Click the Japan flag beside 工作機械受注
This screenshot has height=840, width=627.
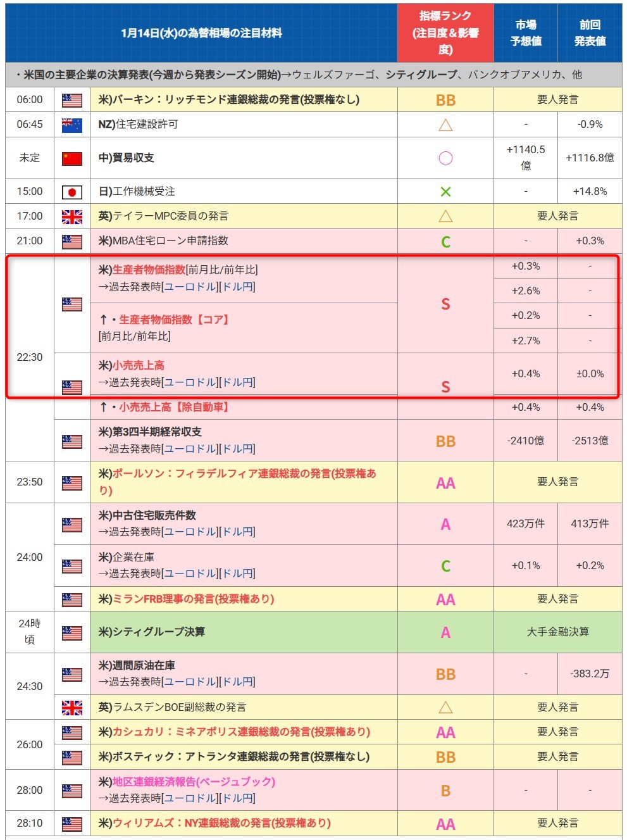[x=71, y=192]
